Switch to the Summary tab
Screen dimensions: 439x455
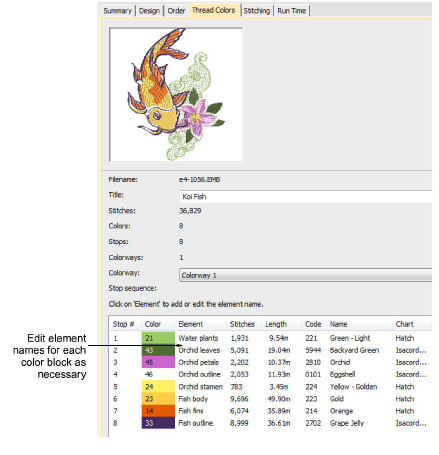(x=117, y=11)
